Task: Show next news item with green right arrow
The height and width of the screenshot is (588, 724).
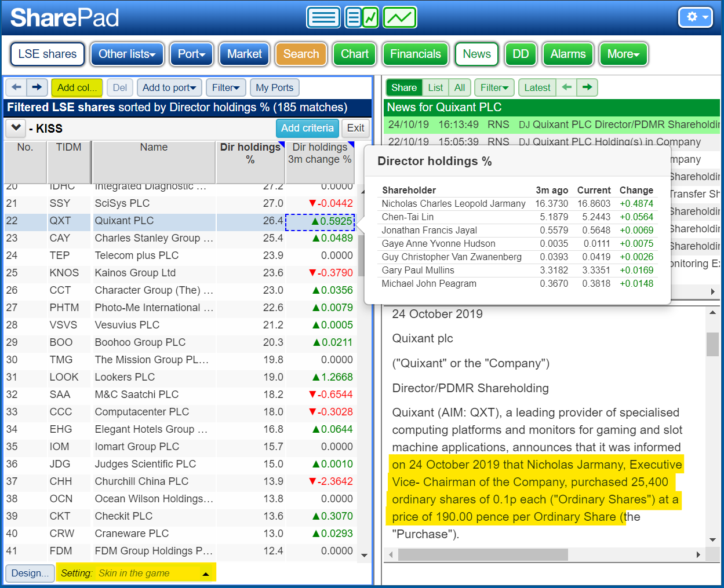Action: click(x=587, y=87)
